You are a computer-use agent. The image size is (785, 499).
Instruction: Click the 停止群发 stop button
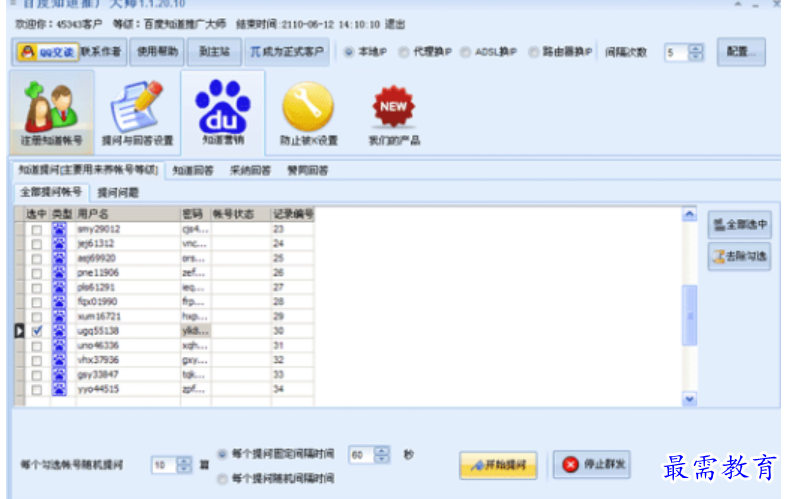(592, 464)
